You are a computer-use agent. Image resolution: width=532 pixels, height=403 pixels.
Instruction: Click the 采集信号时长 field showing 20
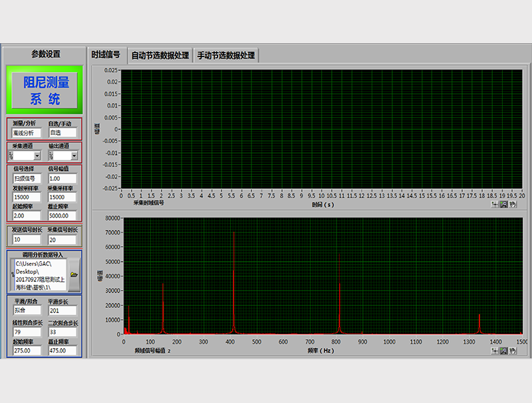pyautogui.click(x=63, y=240)
